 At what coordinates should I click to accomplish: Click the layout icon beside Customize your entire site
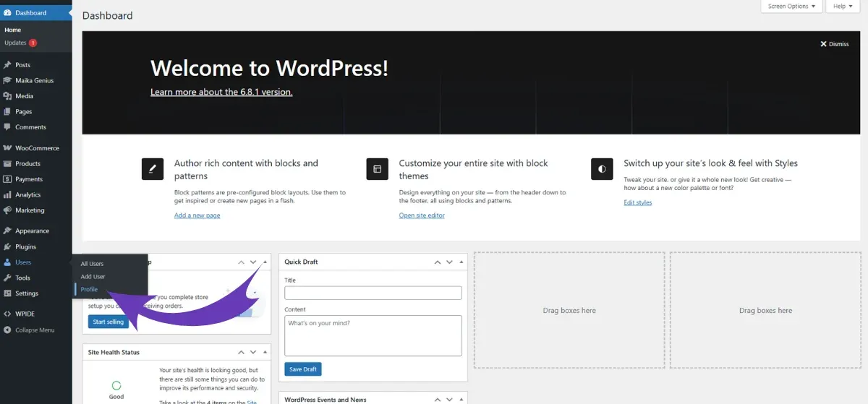click(x=377, y=168)
